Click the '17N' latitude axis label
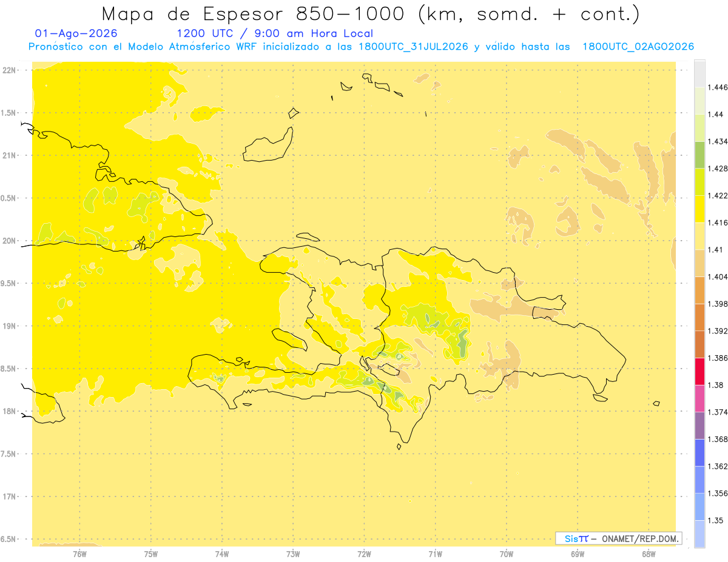Screen dimensions: 728x562 (8, 497)
